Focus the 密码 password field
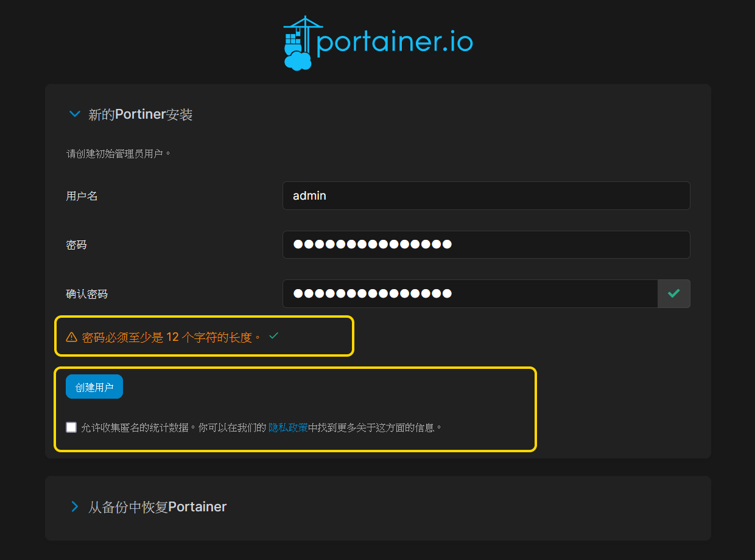Viewport: 755px width, 560px height. 486,245
